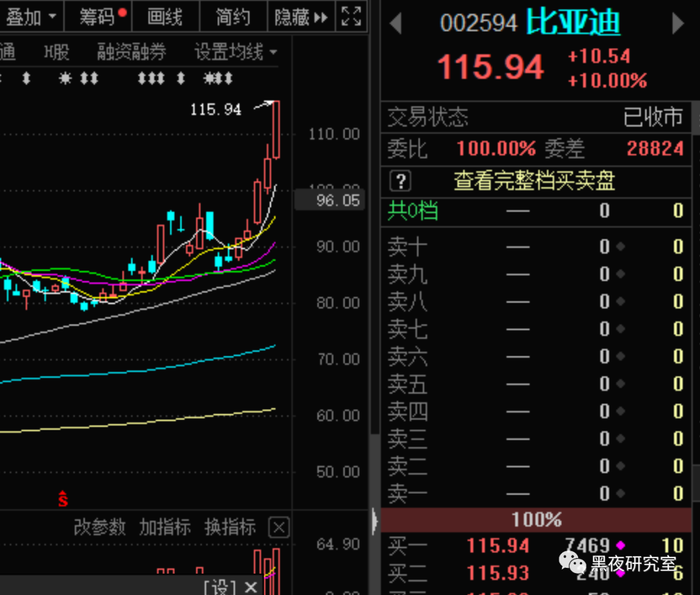The image size is (700, 595).
Task: Click the panel splitter arrow handle
Action: [374, 521]
